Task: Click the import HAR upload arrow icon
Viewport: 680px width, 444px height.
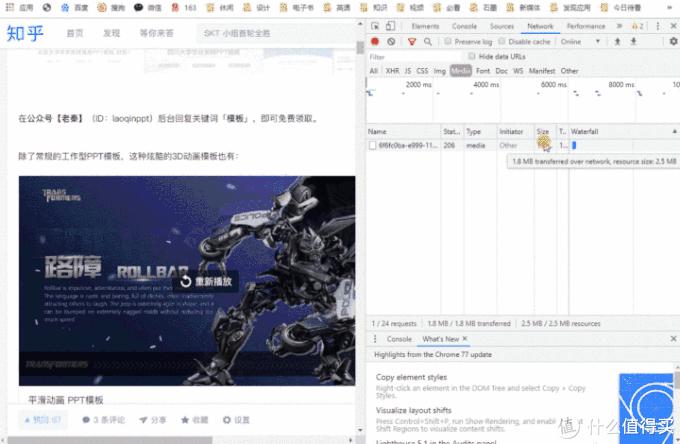Action: point(618,42)
